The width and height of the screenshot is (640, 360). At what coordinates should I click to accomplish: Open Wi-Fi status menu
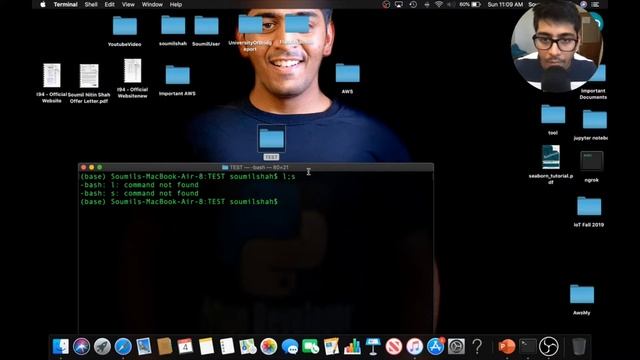point(439,4)
